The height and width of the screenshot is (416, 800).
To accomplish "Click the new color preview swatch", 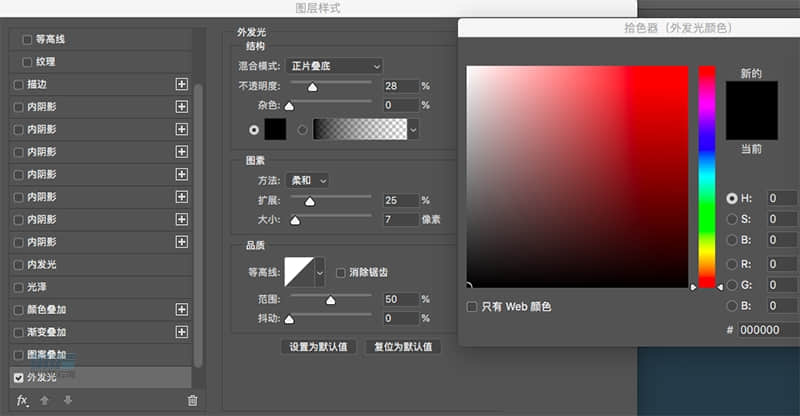I will click(752, 96).
